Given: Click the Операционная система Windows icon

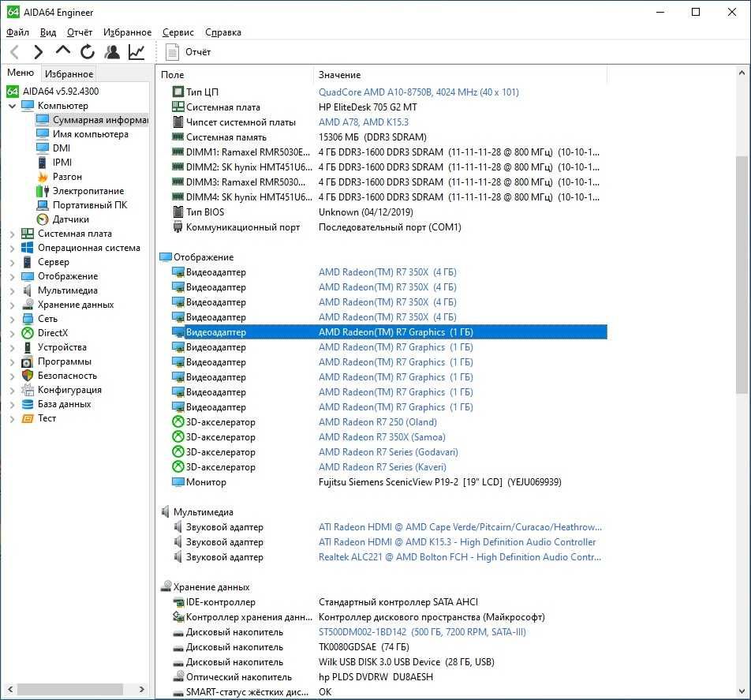Looking at the screenshot, I should [x=28, y=248].
